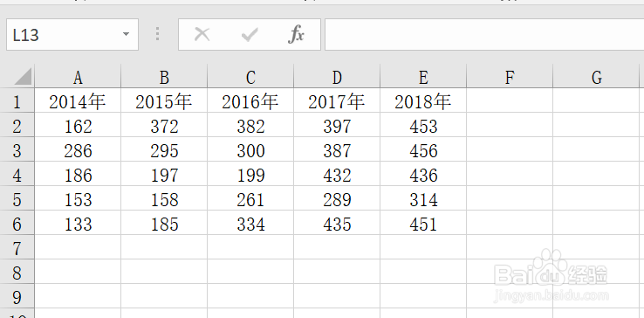The width and height of the screenshot is (644, 318).
Task: Click cell with value 199
Action: click(250, 174)
